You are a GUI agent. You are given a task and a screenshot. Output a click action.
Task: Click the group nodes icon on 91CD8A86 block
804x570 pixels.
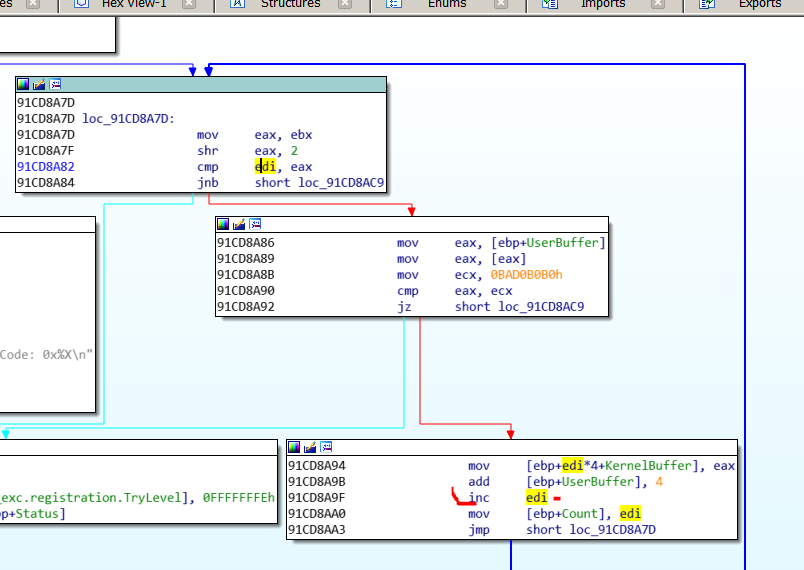pos(254,224)
